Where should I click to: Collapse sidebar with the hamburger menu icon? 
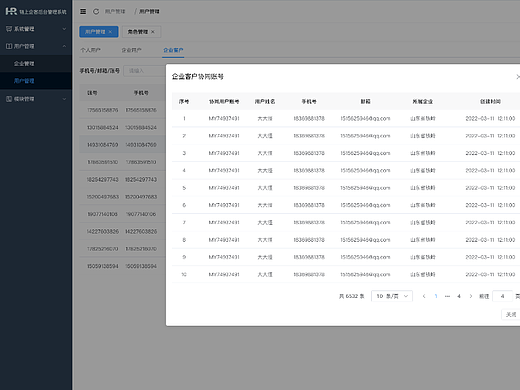[x=83, y=12]
